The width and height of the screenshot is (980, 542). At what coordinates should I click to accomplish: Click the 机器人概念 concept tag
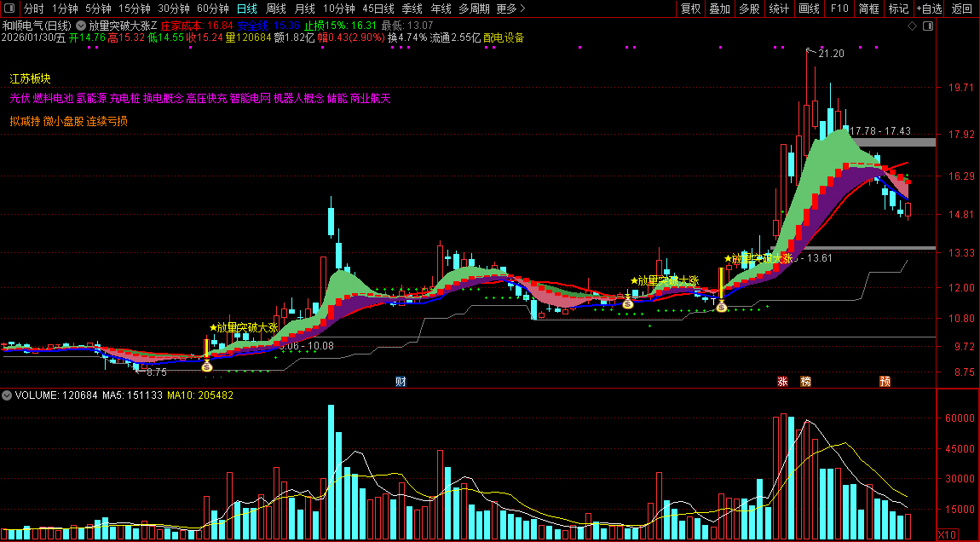click(299, 98)
